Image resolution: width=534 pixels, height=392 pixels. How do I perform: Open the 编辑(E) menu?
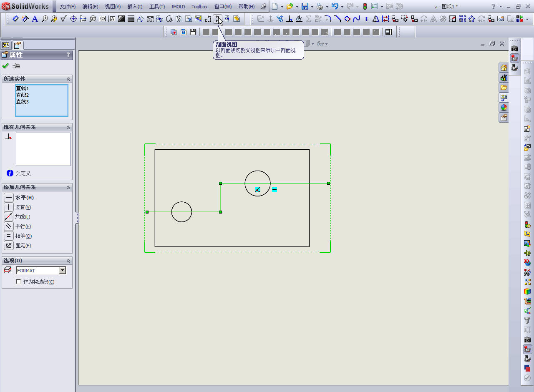click(x=90, y=7)
